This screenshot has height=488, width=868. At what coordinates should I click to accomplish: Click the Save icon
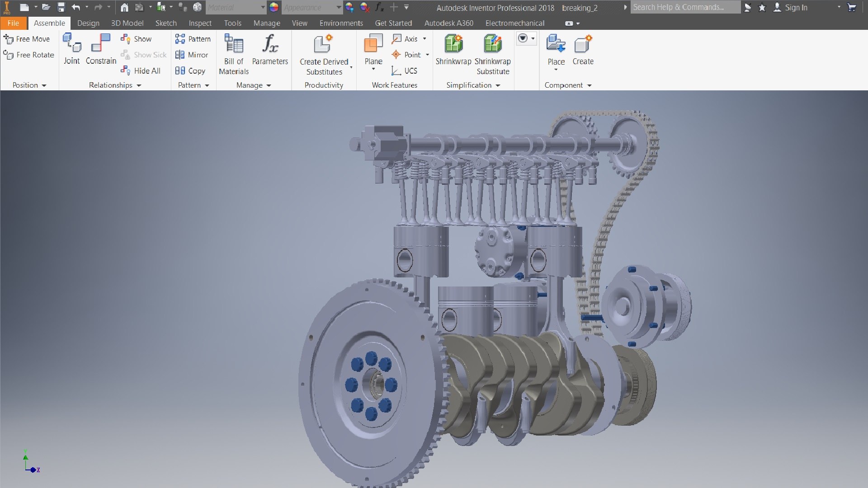click(x=61, y=7)
